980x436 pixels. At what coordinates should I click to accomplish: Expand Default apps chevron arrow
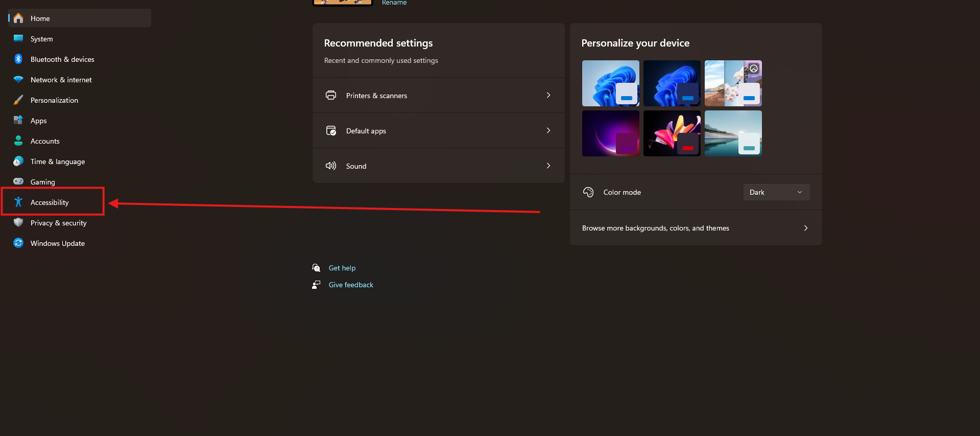click(548, 130)
